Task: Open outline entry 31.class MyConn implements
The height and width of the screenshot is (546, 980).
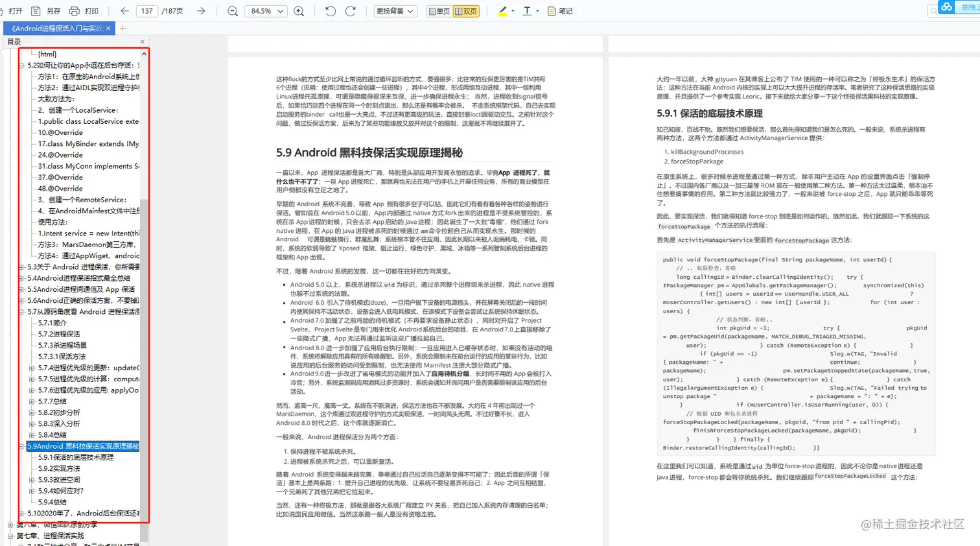Action: (x=88, y=166)
